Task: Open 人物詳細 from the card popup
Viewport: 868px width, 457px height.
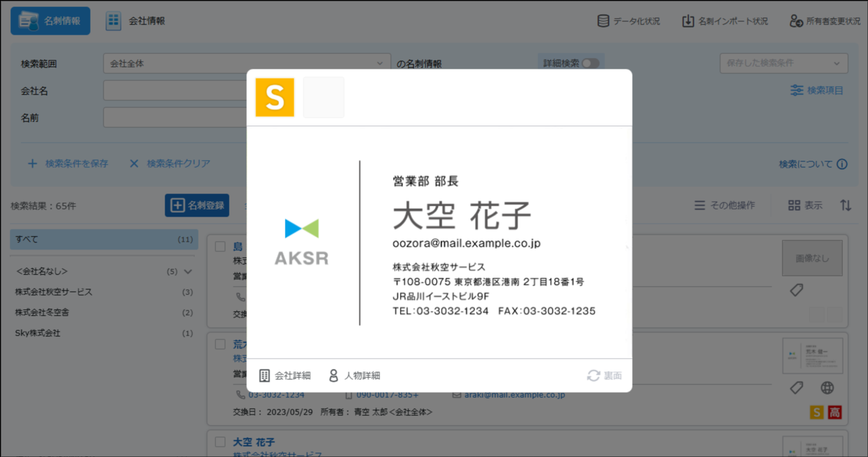Action: pos(354,375)
